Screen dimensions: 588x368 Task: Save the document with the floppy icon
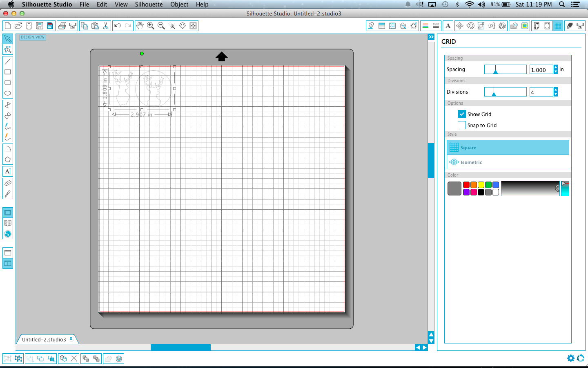click(x=40, y=26)
